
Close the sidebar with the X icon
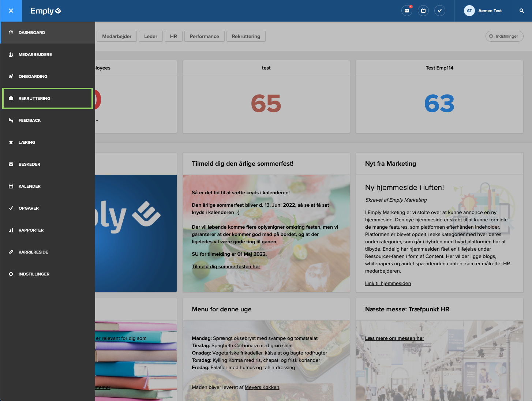click(x=11, y=11)
